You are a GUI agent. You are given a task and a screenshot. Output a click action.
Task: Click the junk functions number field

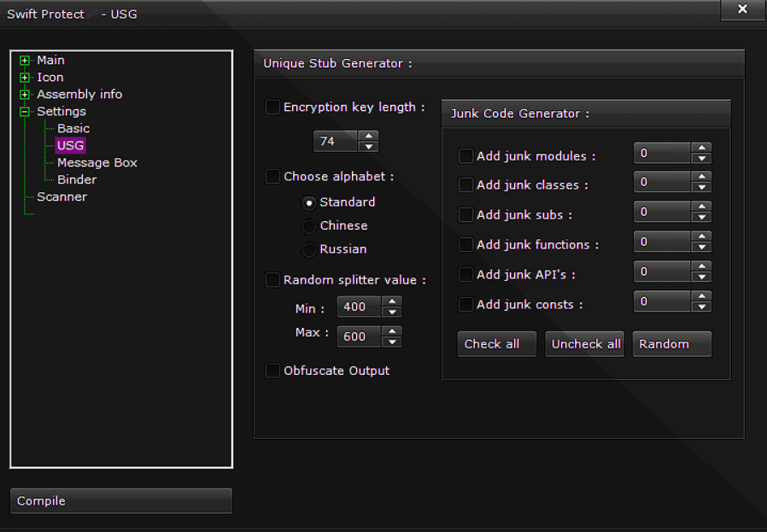662,242
